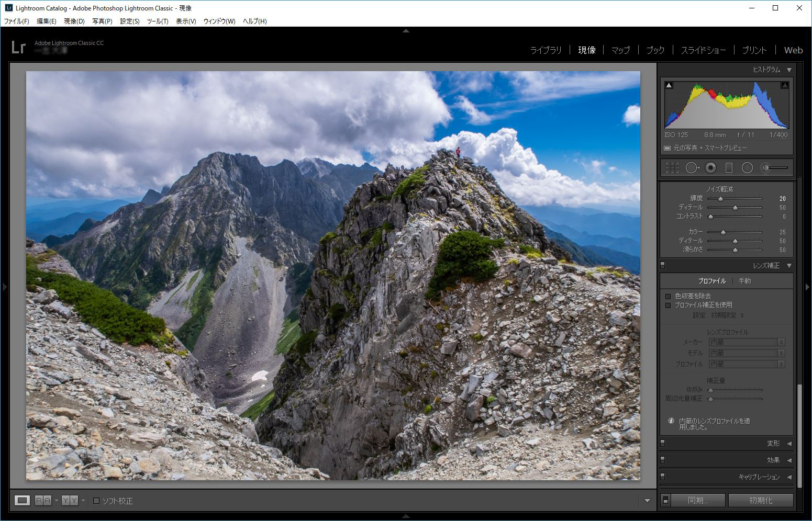This screenshot has width=812, height=521.
Task: Switch to the スライドショー module
Action: (x=703, y=50)
